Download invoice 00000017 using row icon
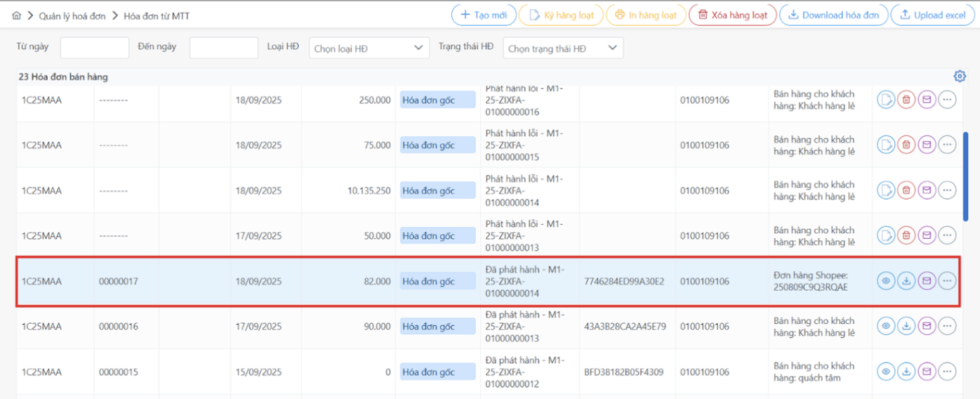Screen dimensions: 980x399 [x=906, y=281]
